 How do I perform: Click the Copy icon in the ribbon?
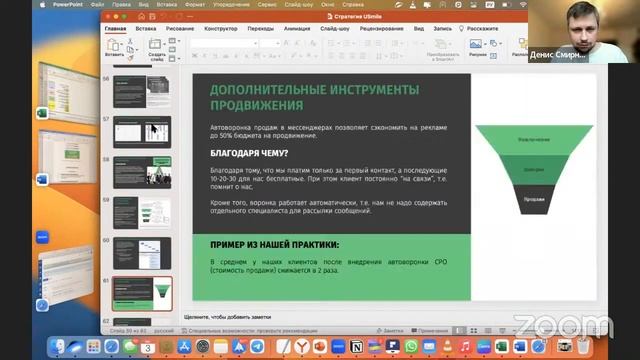130,49
